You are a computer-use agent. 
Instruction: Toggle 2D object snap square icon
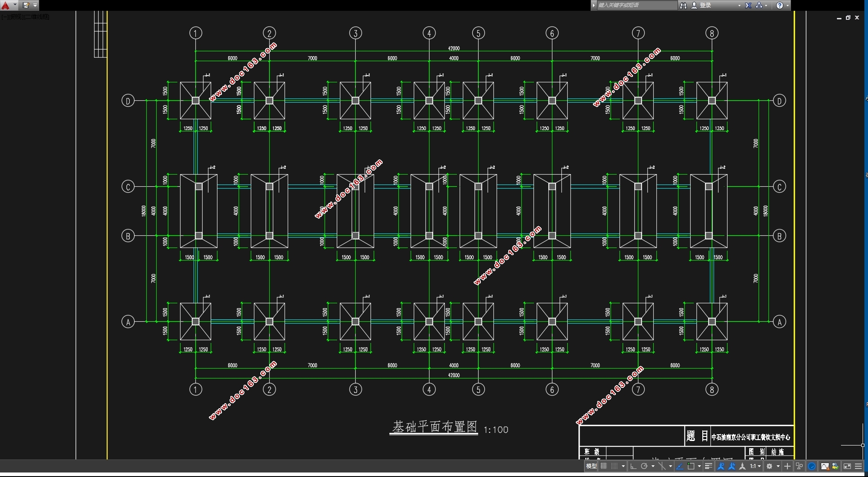click(x=691, y=466)
